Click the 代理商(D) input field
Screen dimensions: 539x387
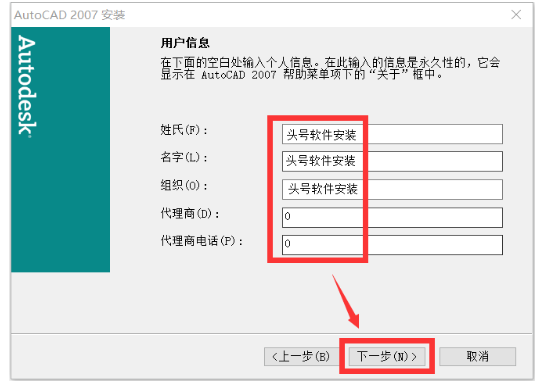click(392, 217)
